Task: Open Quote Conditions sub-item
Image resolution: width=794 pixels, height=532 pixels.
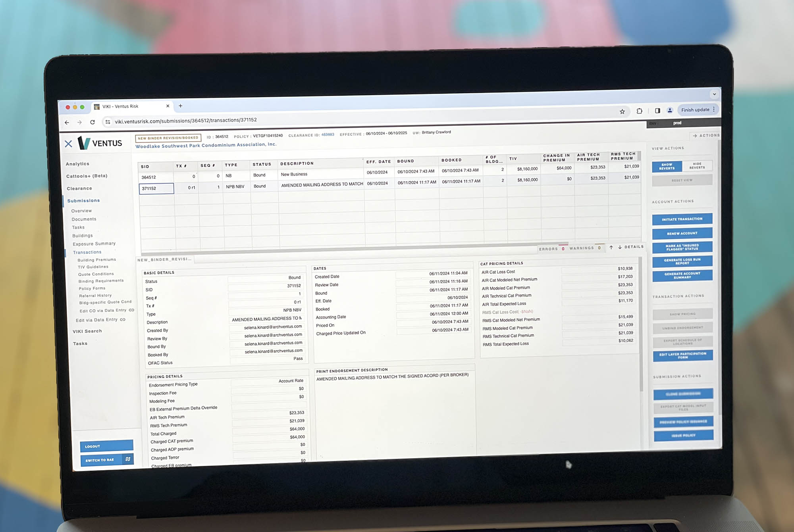Action: [96, 274]
